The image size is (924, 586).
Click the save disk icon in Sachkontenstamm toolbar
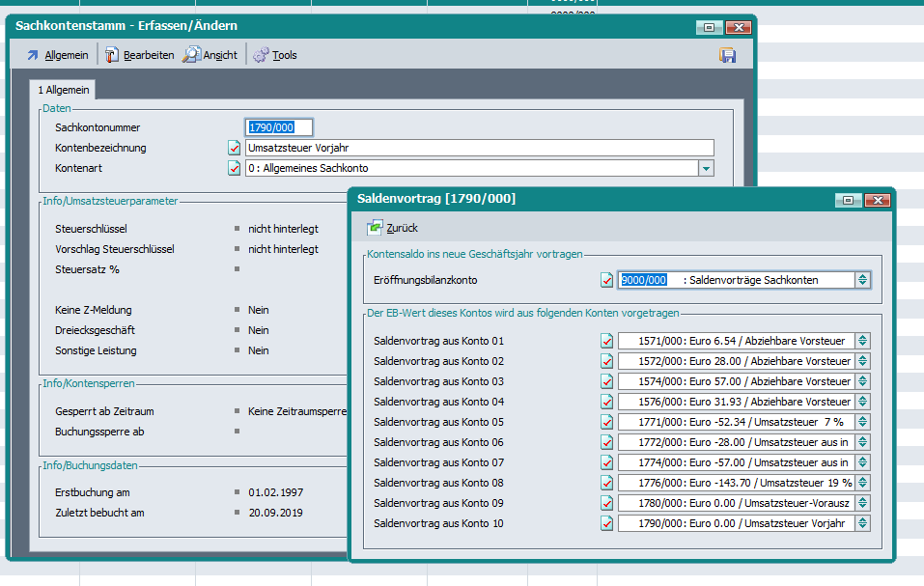[x=727, y=55]
